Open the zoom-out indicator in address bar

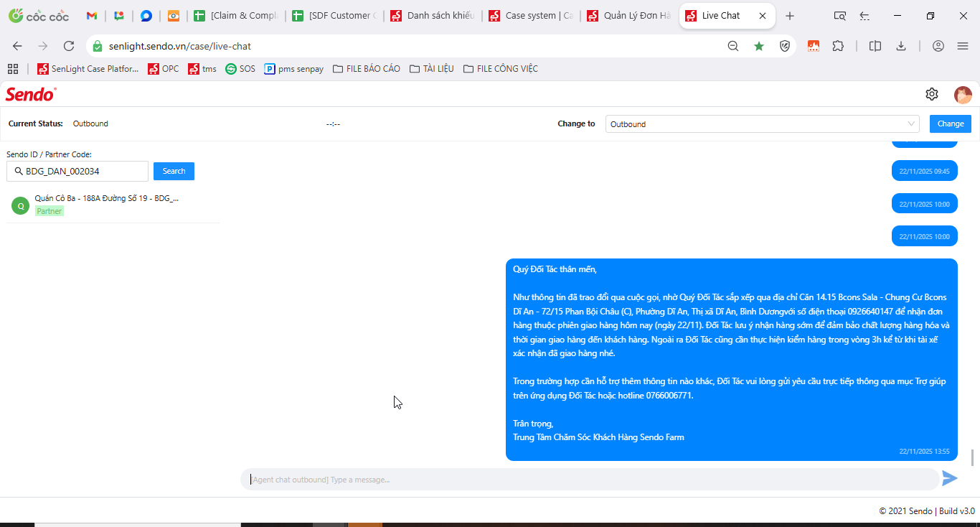point(733,46)
